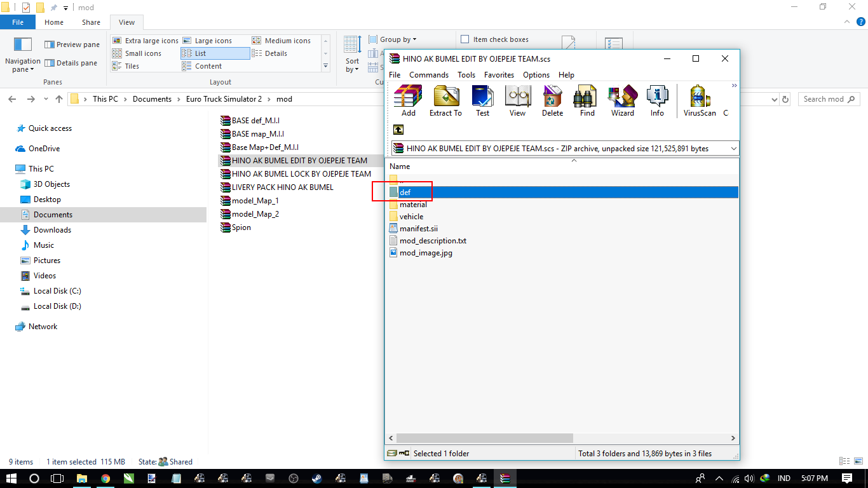Launch the WinRAR Wizard
Screen dimensions: 868x488
click(x=622, y=101)
